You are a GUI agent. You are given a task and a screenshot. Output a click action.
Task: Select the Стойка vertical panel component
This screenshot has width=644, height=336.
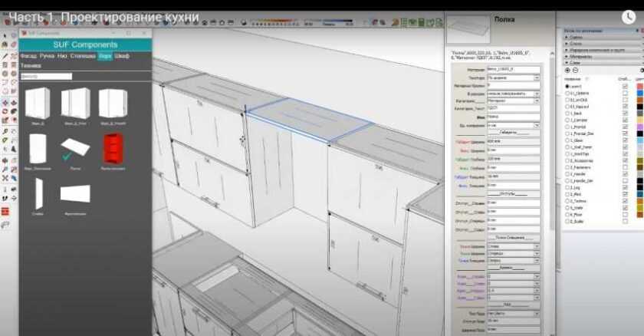point(38,193)
